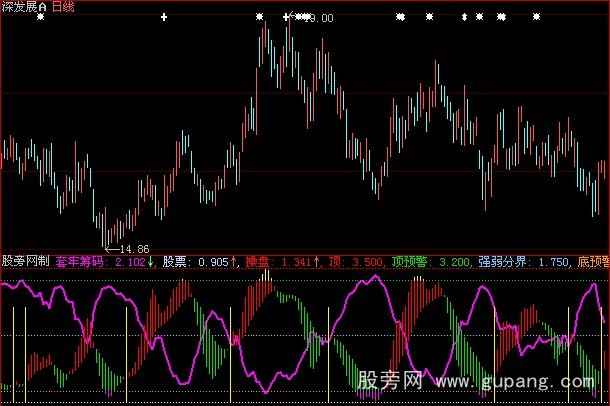Click the up arrow after 操盘 value 1.341
The height and width of the screenshot is (406, 610).
coord(317,263)
